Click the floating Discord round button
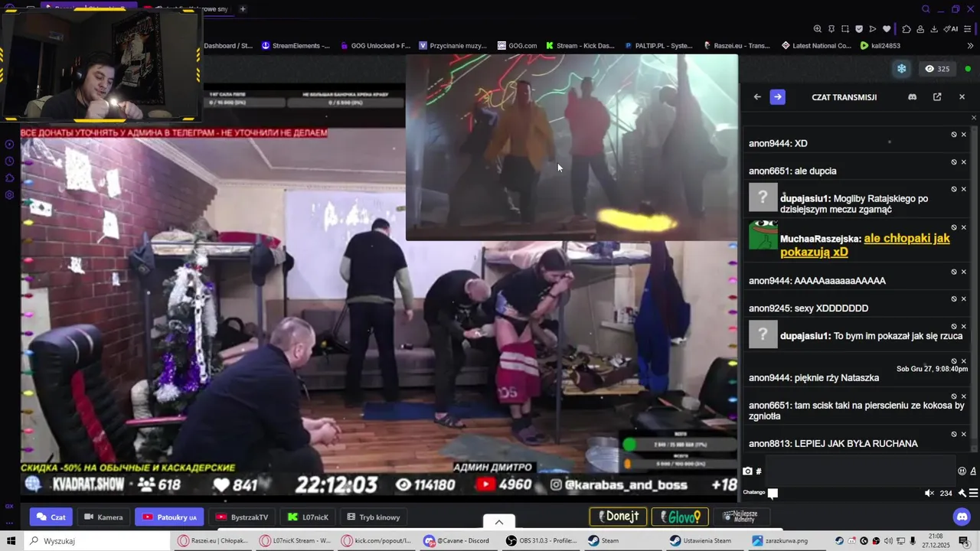This screenshot has width=980, height=551. pos(962,517)
